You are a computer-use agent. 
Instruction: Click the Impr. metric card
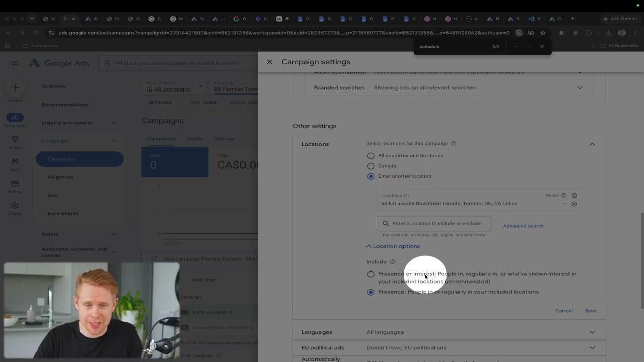click(x=175, y=162)
